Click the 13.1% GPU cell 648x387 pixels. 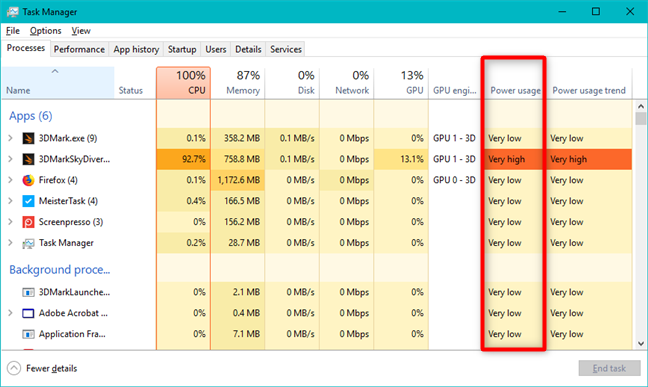[x=401, y=159]
